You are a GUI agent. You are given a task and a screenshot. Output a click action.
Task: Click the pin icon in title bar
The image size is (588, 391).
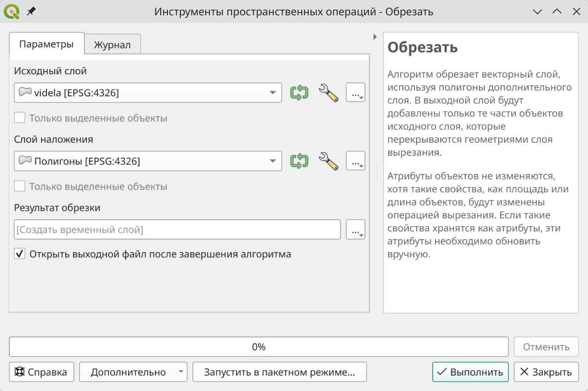pos(31,11)
